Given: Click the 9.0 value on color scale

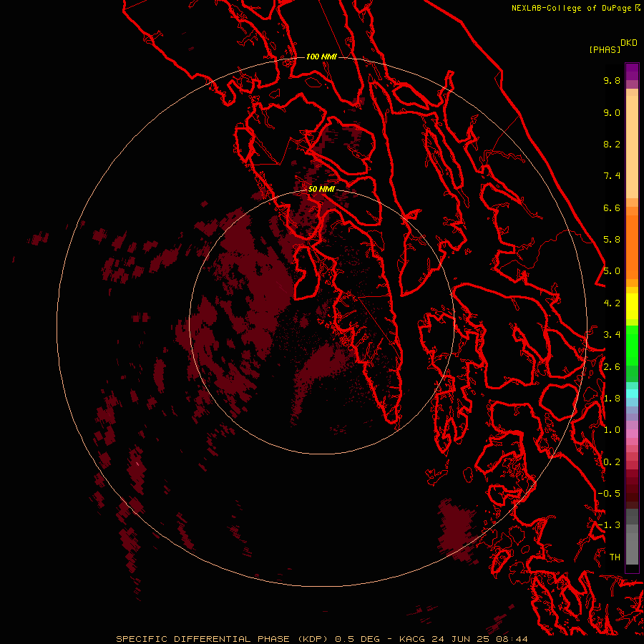Looking at the screenshot, I should click(612, 112).
